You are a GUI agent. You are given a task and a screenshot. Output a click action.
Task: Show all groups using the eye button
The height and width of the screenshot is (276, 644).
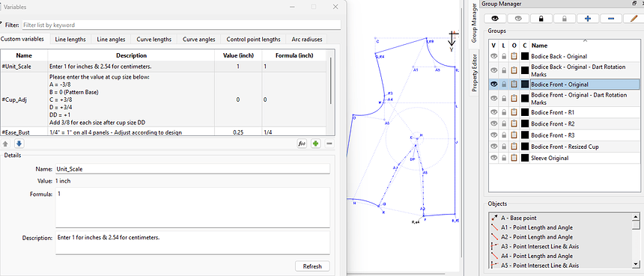(495, 18)
